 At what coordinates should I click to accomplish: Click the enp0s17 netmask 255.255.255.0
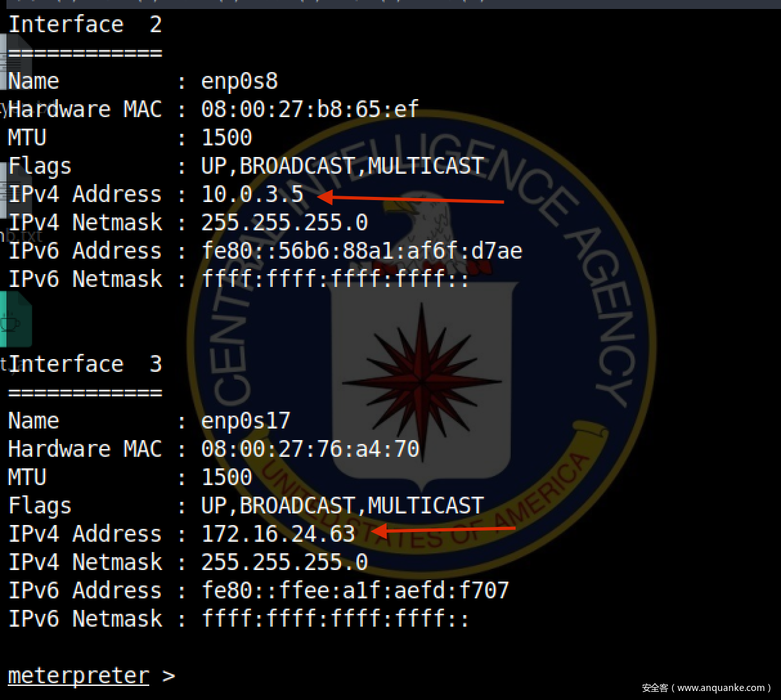click(284, 562)
